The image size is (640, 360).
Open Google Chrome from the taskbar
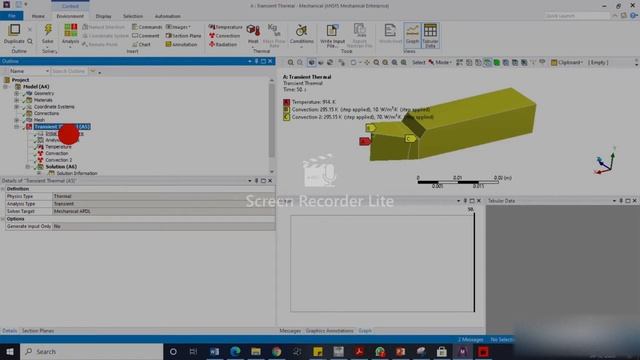point(277,351)
